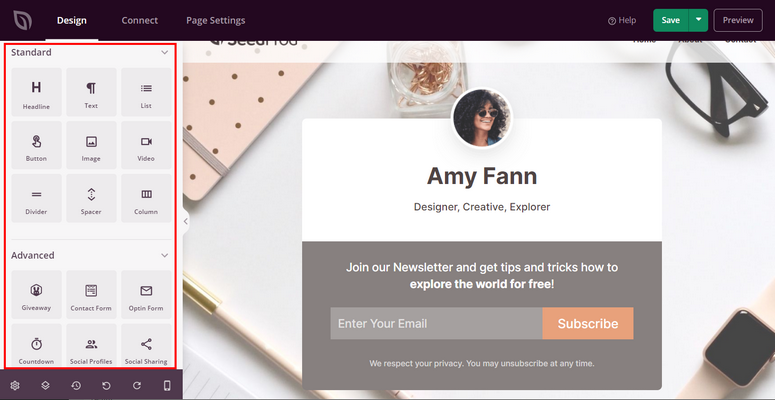This screenshot has height=400, width=775.
Task: Click the Help link
Action: (x=622, y=20)
